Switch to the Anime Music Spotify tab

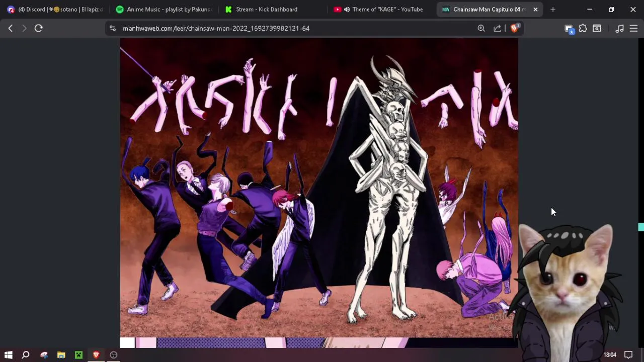pyautogui.click(x=164, y=9)
